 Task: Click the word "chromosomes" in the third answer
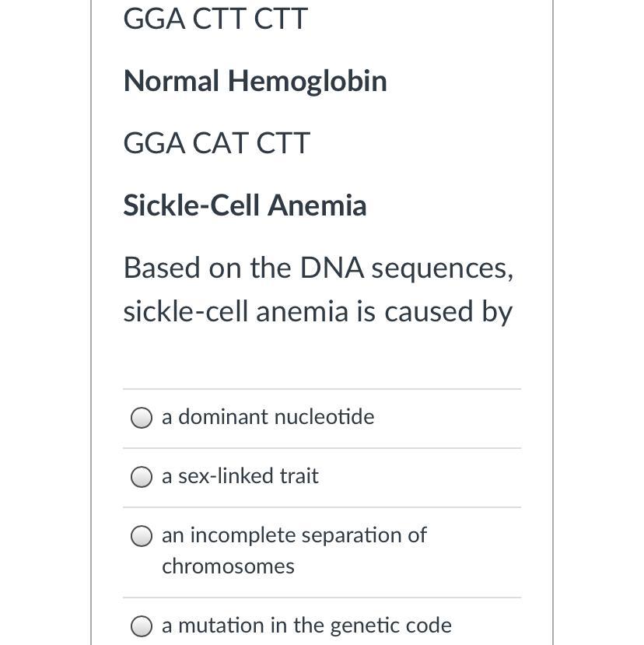228,566
